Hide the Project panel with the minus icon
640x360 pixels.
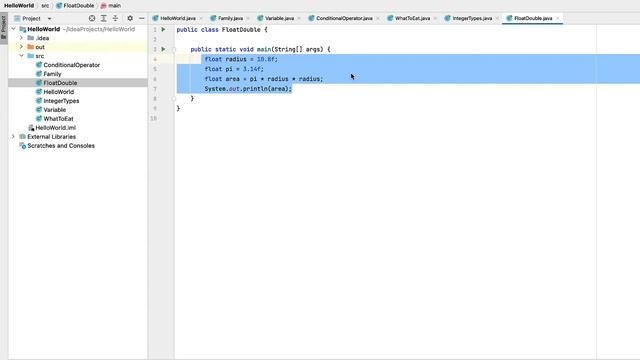click(x=142, y=18)
